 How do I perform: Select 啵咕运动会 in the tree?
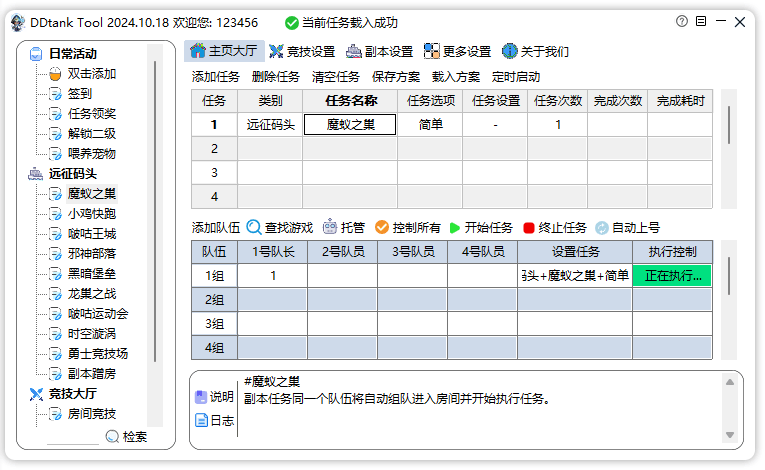pos(98,314)
